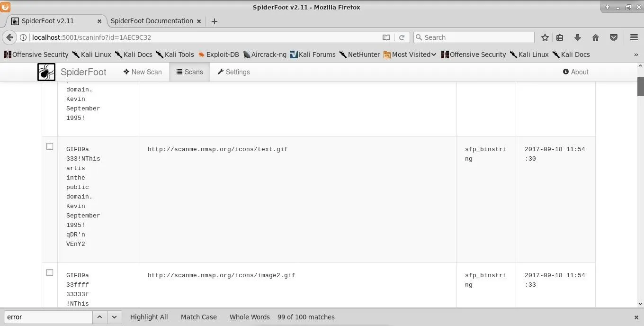Select checkbox for the text.gif row
This screenshot has height=326, width=644.
click(x=50, y=146)
